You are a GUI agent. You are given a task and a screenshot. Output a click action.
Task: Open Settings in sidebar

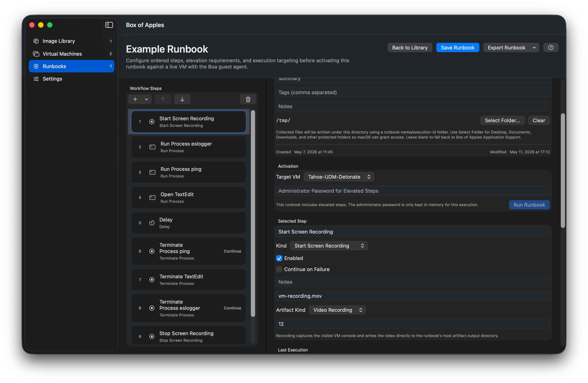tap(71, 79)
